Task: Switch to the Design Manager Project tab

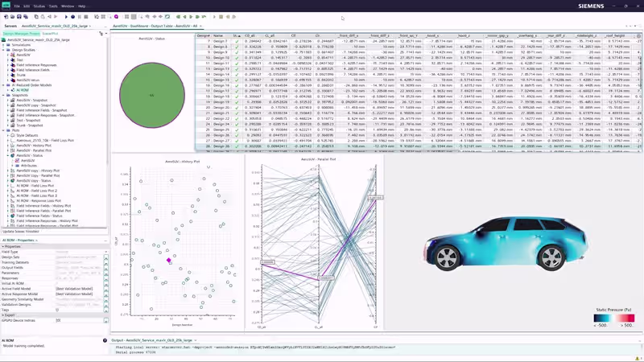Action: coord(22,33)
